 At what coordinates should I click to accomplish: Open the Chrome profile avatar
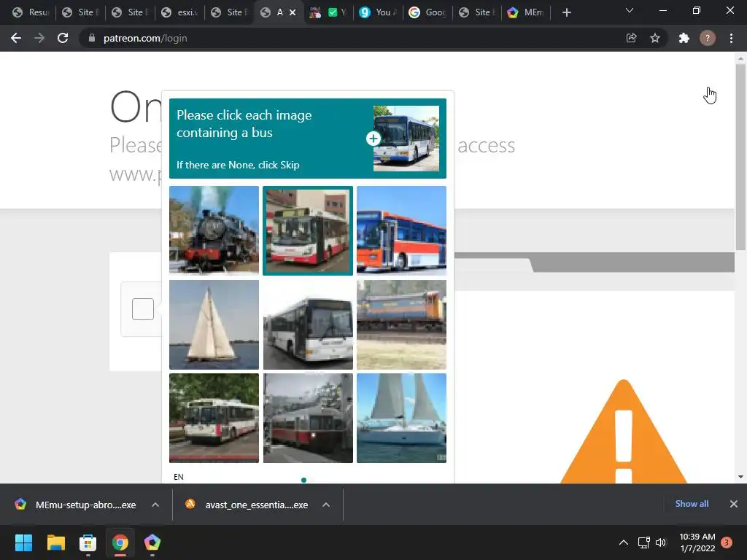(708, 38)
